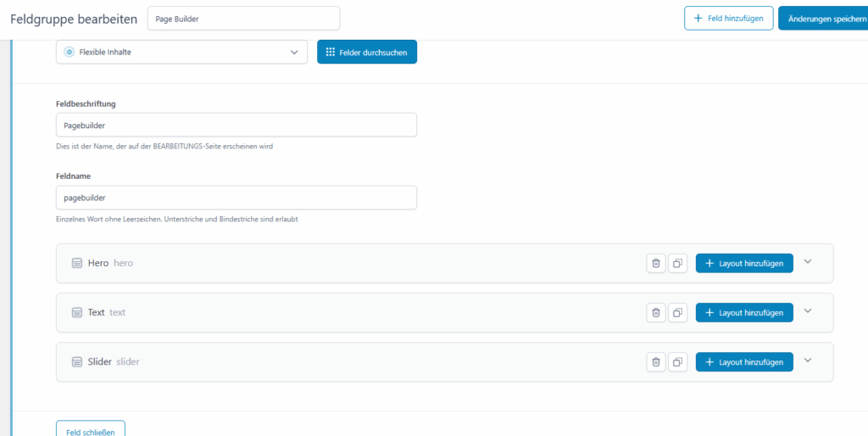This screenshot has width=868, height=436.
Task: Click the Text layout drag handle icon
Action: 77,313
